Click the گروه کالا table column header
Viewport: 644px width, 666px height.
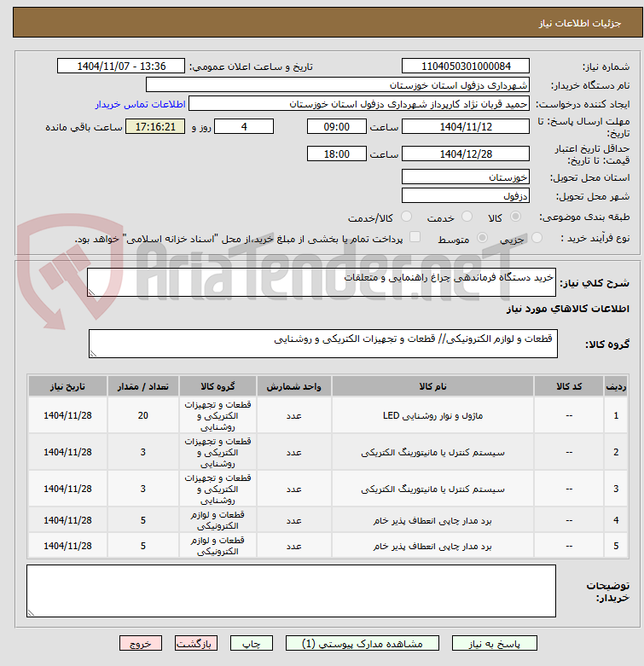click(218, 386)
